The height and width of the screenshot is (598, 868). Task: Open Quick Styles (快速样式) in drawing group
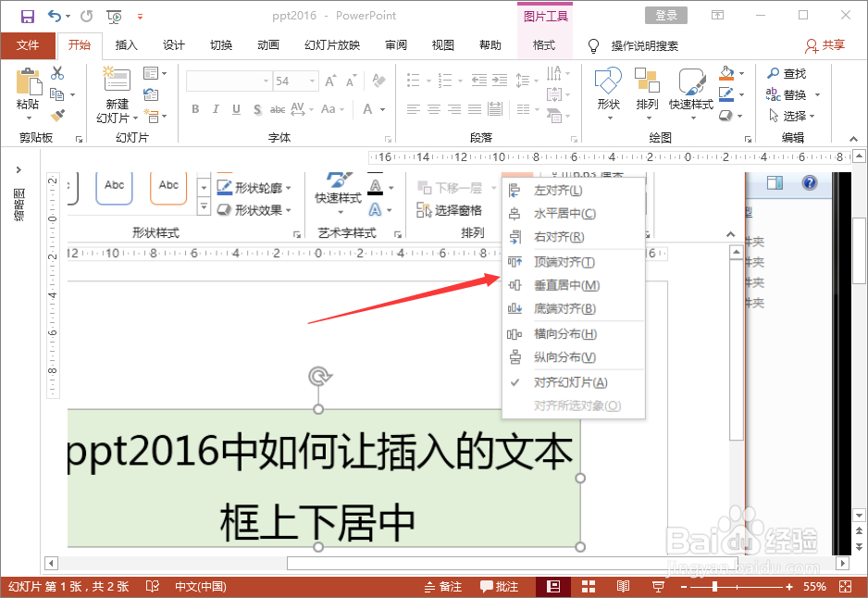coord(691,93)
